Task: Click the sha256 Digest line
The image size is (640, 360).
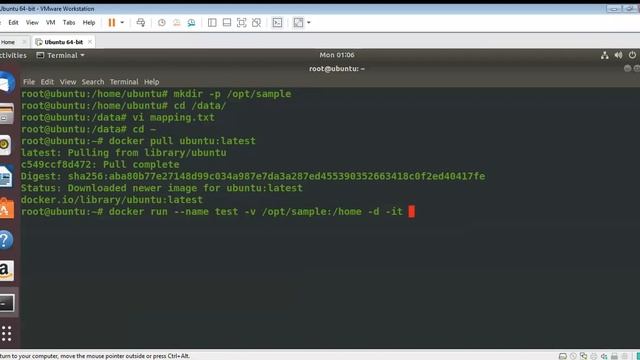Action: 253,176
